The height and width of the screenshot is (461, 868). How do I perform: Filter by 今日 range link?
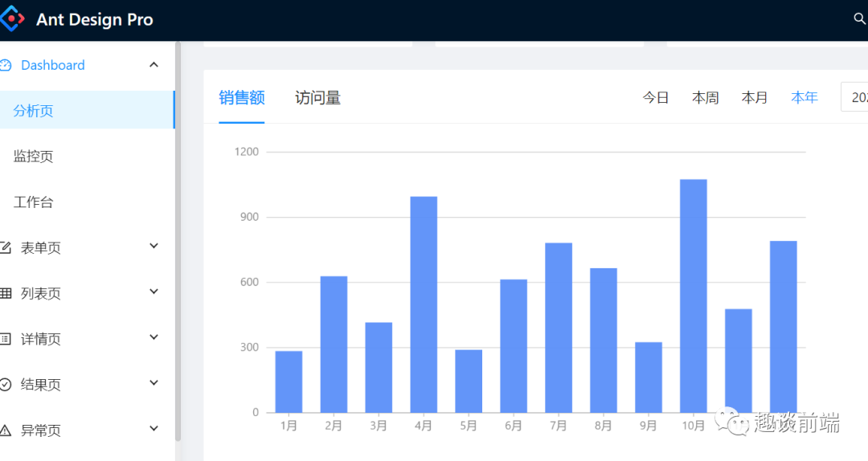pos(656,97)
